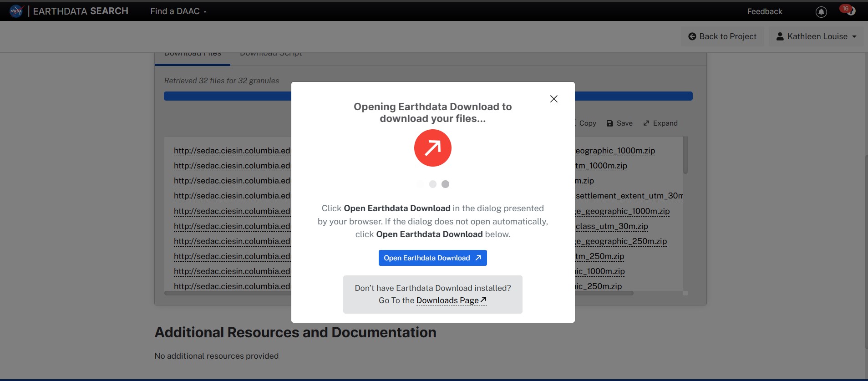Click the Open Earthdata Download button
The height and width of the screenshot is (381, 868).
432,258
